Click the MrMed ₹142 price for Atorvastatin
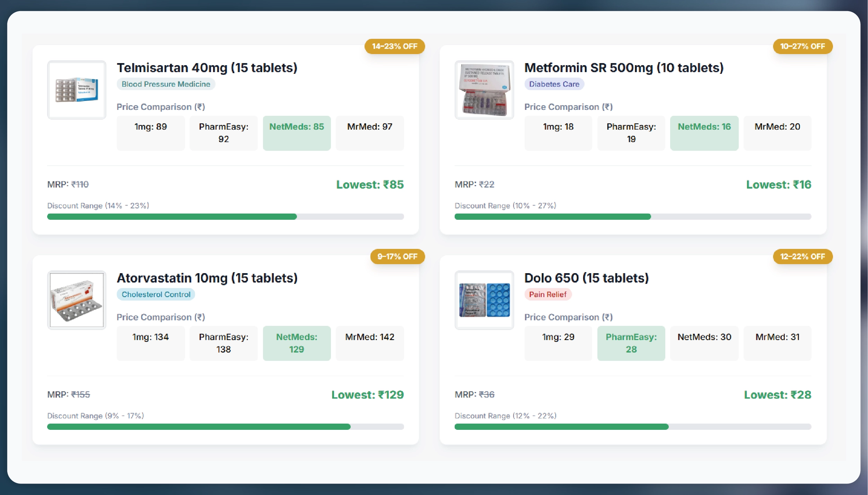The height and width of the screenshot is (495, 868). [x=370, y=337]
